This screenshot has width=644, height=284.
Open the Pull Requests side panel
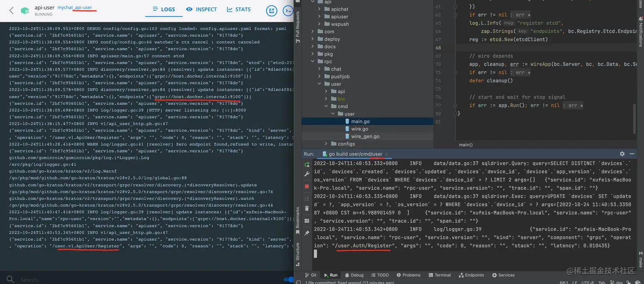[x=298, y=27]
